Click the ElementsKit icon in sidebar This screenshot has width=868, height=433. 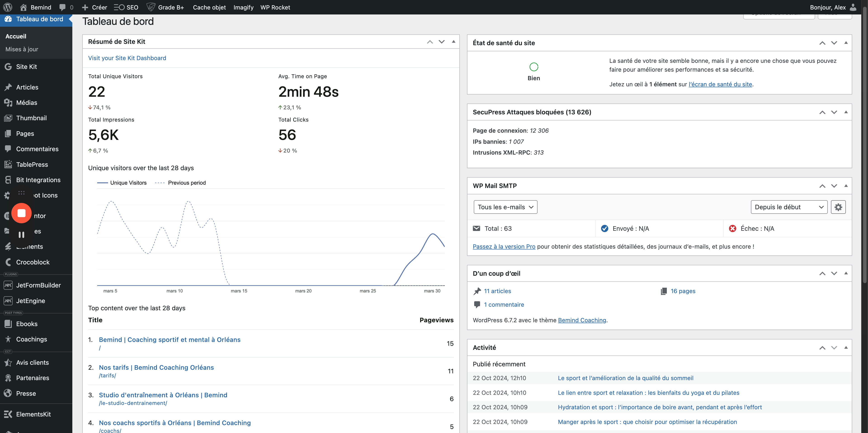point(8,414)
